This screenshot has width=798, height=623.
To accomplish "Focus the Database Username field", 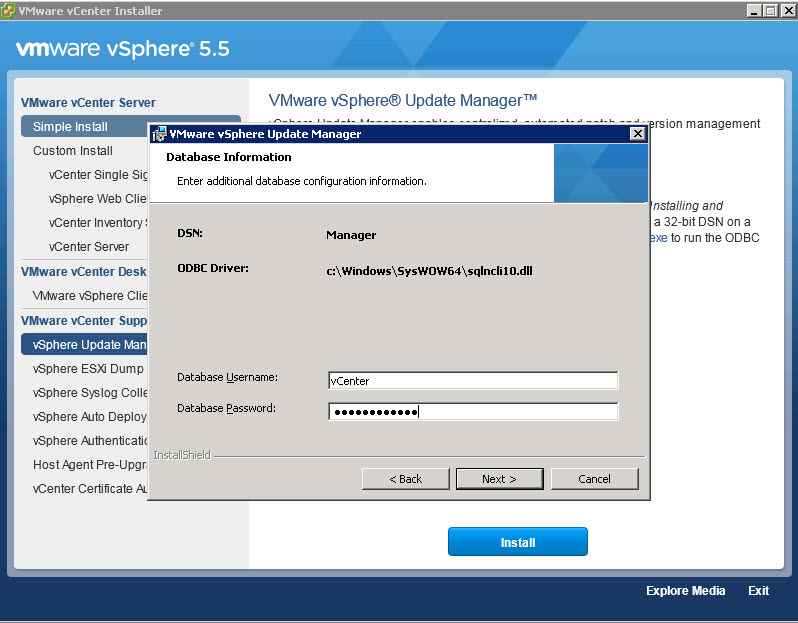I will [x=473, y=381].
